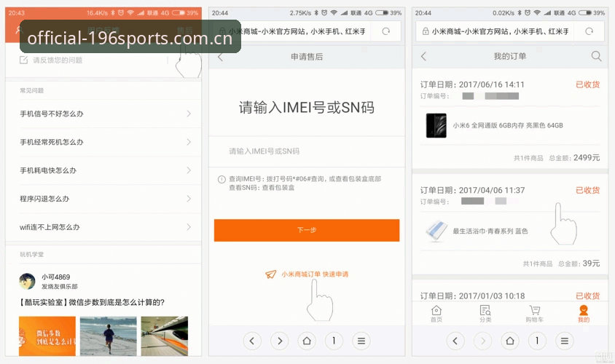Click browser back button in middle phone
This screenshot has height=364, width=615.
point(252,341)
